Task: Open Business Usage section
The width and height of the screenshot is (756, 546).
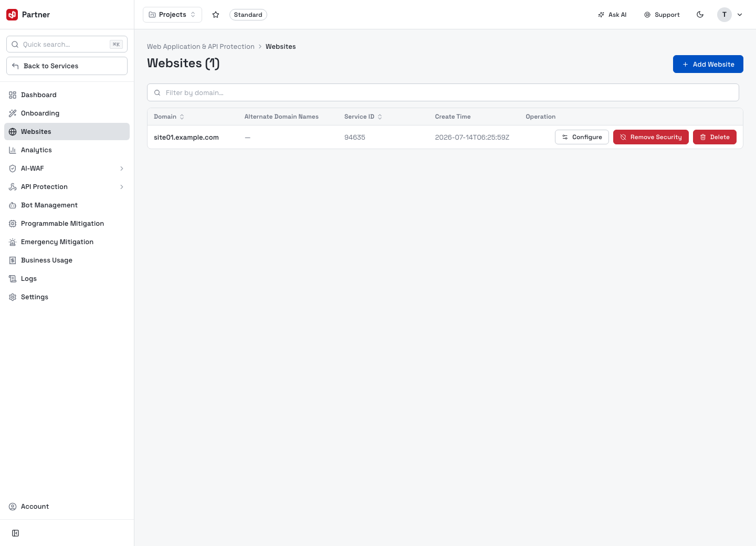Action: [67, 260]
